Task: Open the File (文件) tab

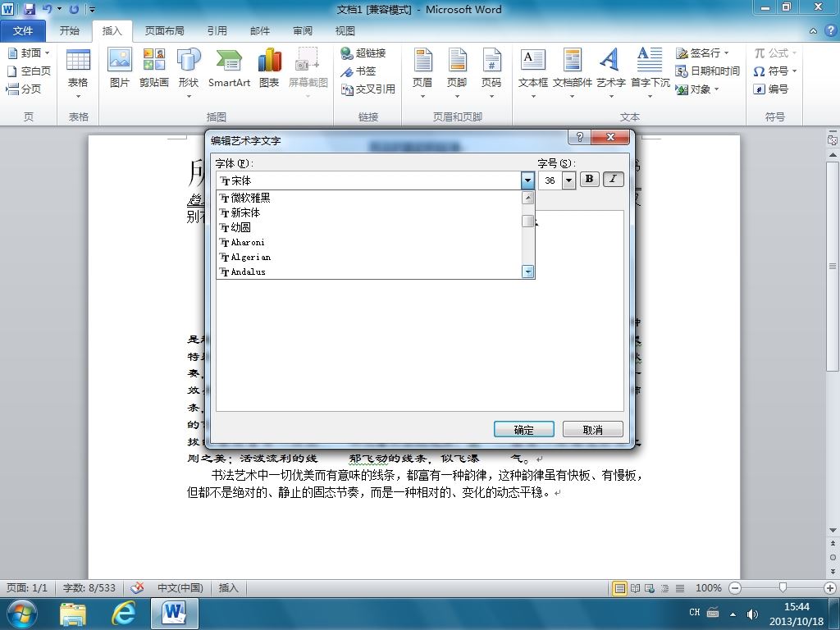Action: pyautogui.click(x=22, y=30)
